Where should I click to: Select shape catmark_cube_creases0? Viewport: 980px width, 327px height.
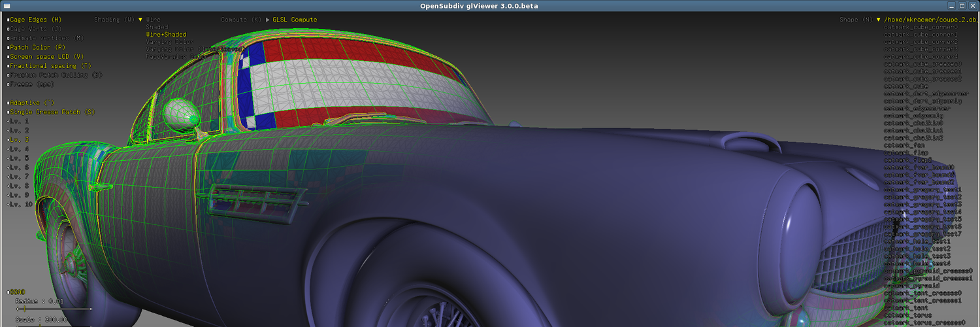(x=923, y=63)
